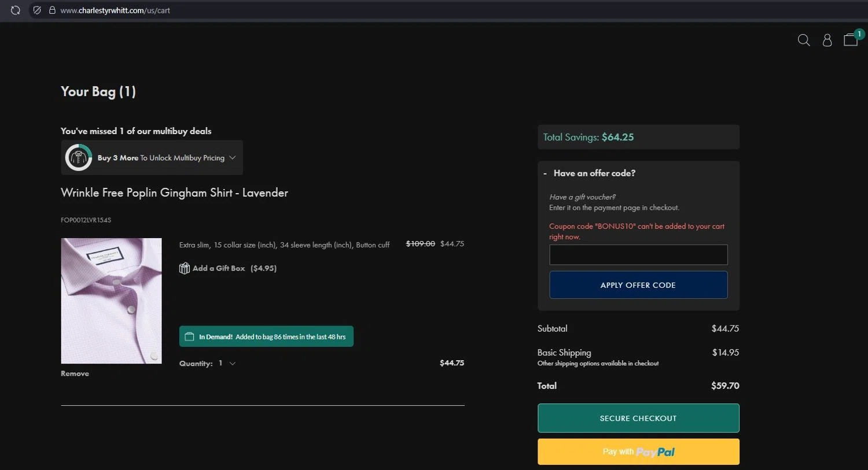Open the Quantity dropdown
868x470 pixels.
pos(227,363)
